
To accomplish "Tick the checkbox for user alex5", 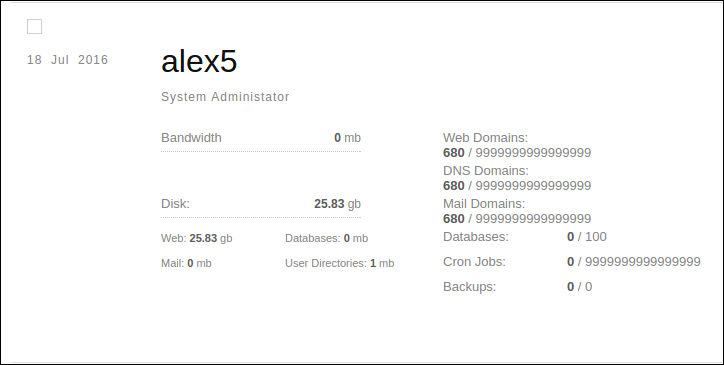I will pos(35,27).
